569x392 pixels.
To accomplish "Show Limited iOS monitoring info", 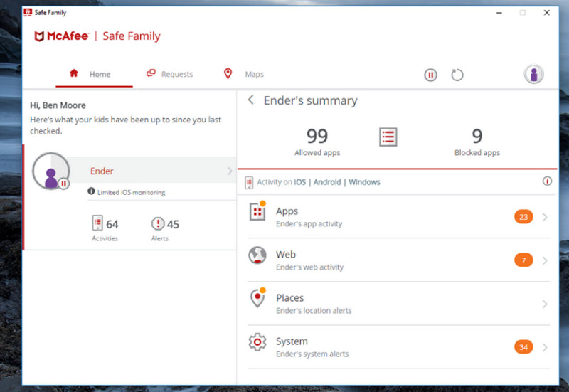I will [91, 191].
